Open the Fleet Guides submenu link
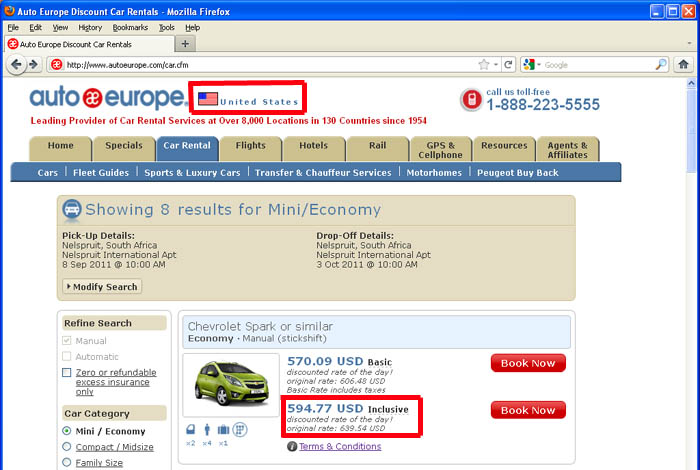 pyautogui.click(x=101, y=173)
